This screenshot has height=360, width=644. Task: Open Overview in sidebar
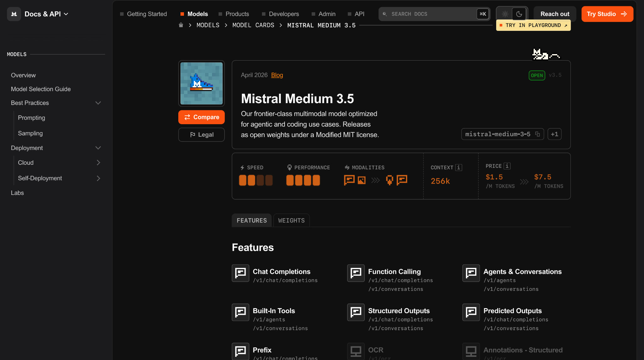point(23,75)
